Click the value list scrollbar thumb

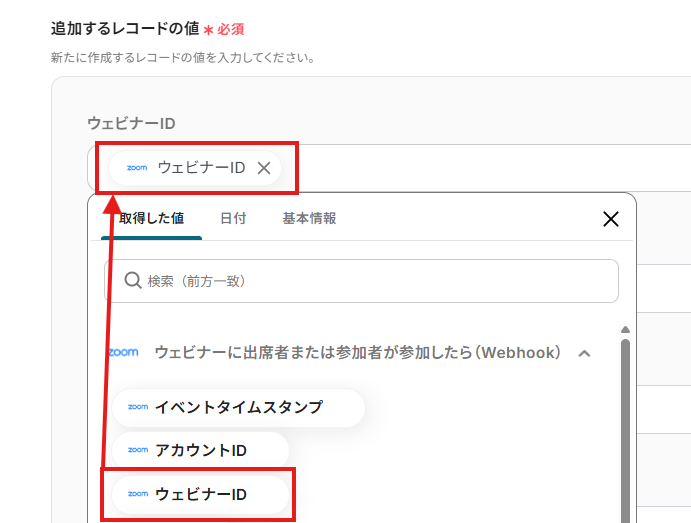click(625, 431)
